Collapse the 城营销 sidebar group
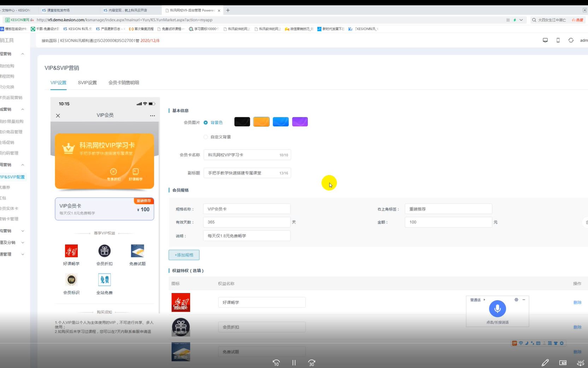The height and width of the screenshot is (368, 588). 23,109
